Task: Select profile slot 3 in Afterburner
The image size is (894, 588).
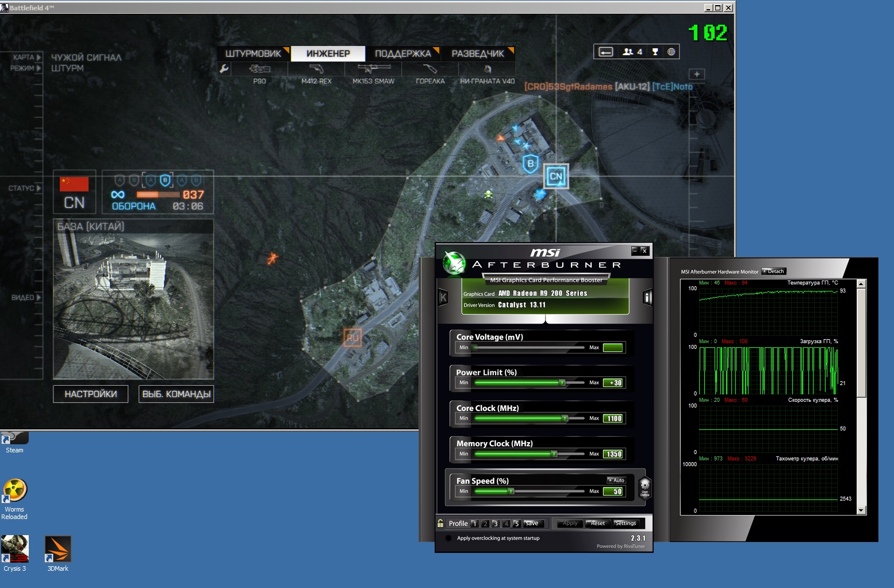Action: point(496,524)
